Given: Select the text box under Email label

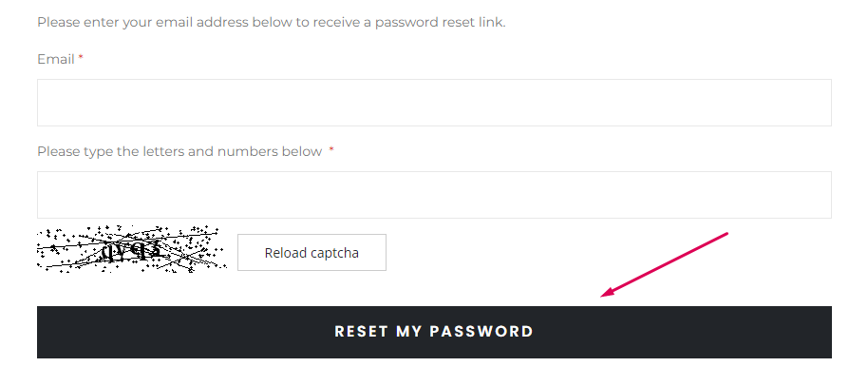Looking at the screenshot, I should [x=434, y=103].
